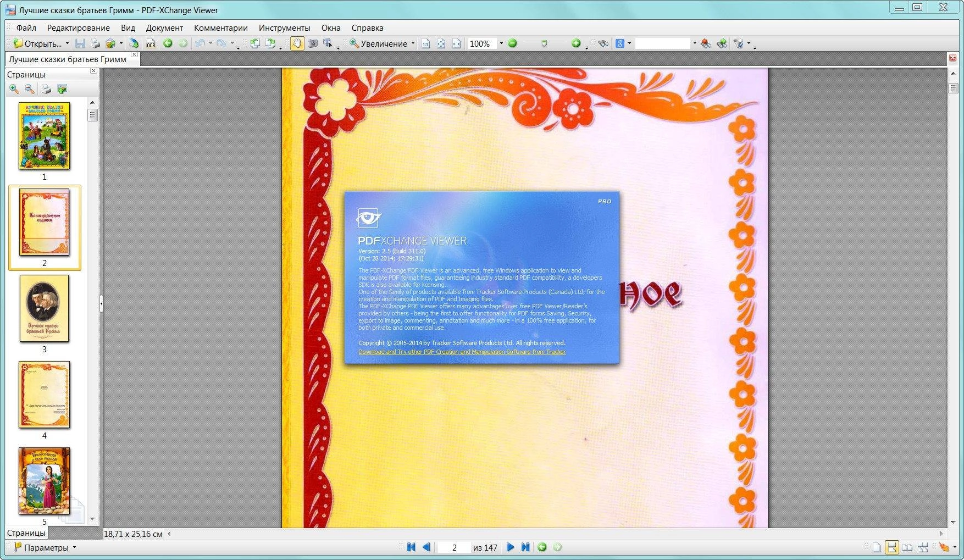Open the Редактирование menu
This screenshot has height=560, width=964.
79,27
